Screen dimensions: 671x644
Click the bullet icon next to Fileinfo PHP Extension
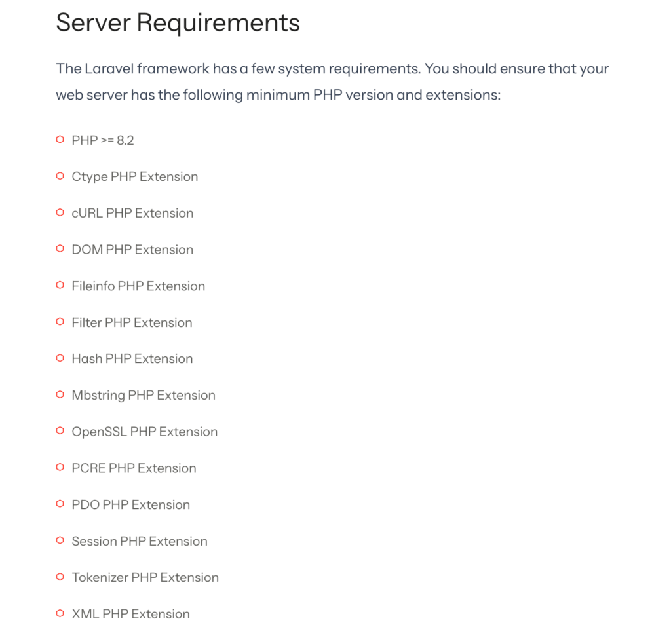click(x=60, y=286)
